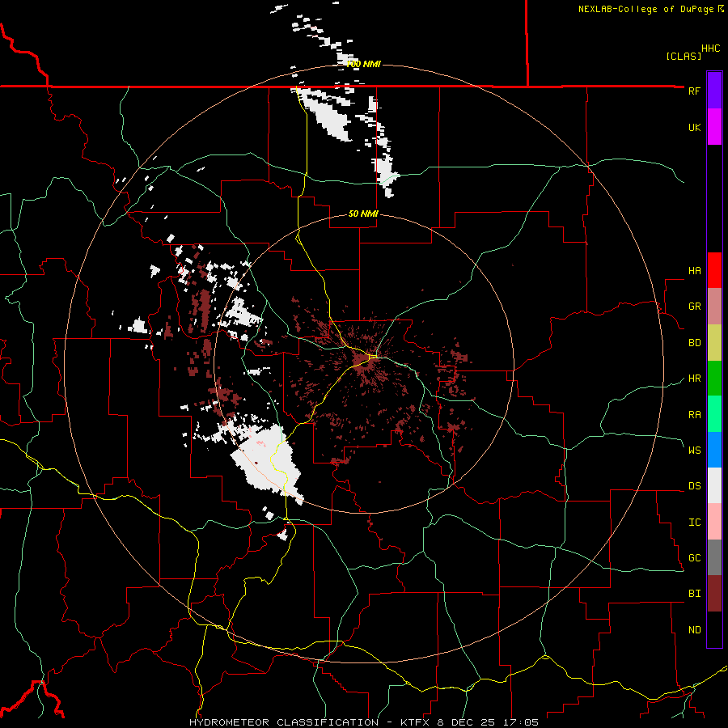Click the GC gray legend swatch

[714, 557]
